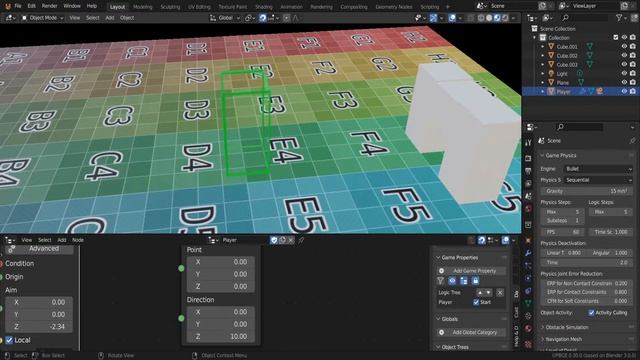Click the FPS value field

(562, 232)
